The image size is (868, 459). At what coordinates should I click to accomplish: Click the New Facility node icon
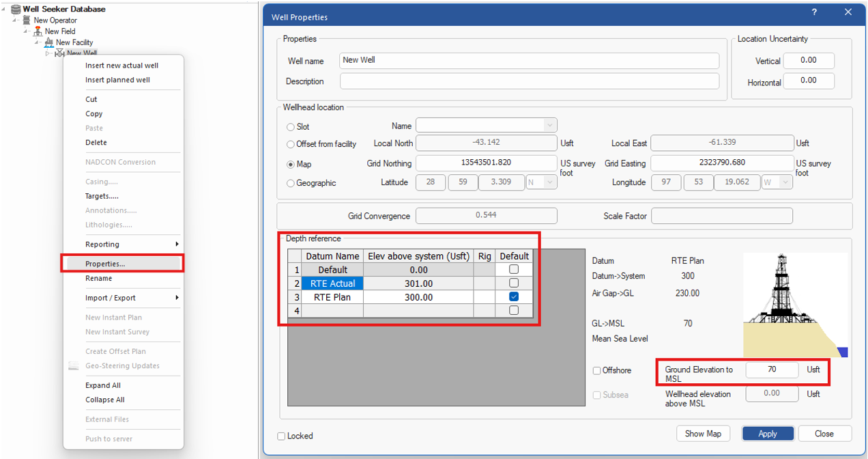click(48, 42)
